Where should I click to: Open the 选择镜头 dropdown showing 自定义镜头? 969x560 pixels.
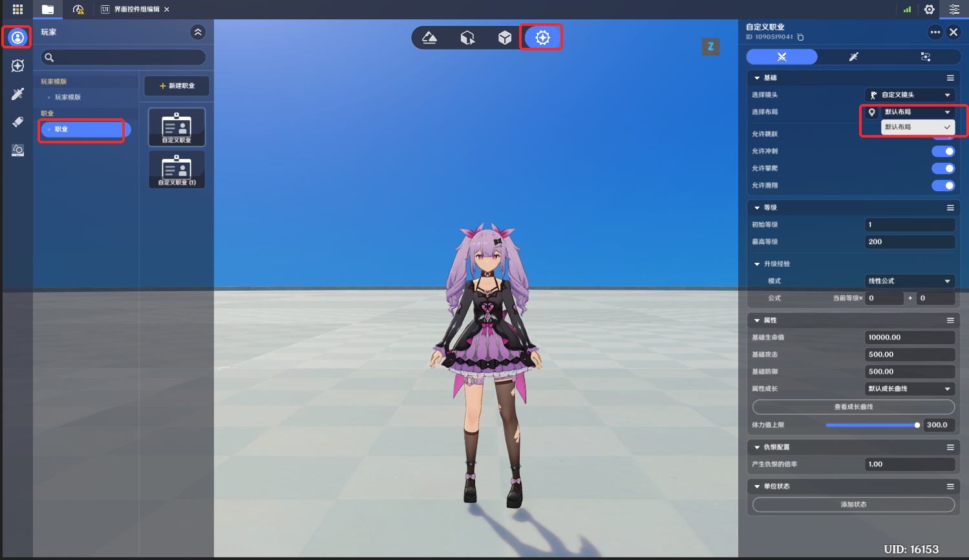click(x=910, y=95)
